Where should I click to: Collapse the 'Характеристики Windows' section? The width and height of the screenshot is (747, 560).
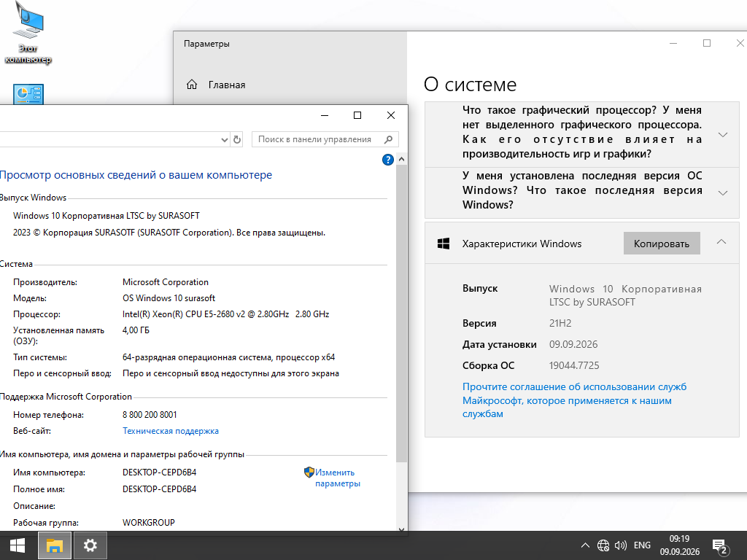pos(721,242)
